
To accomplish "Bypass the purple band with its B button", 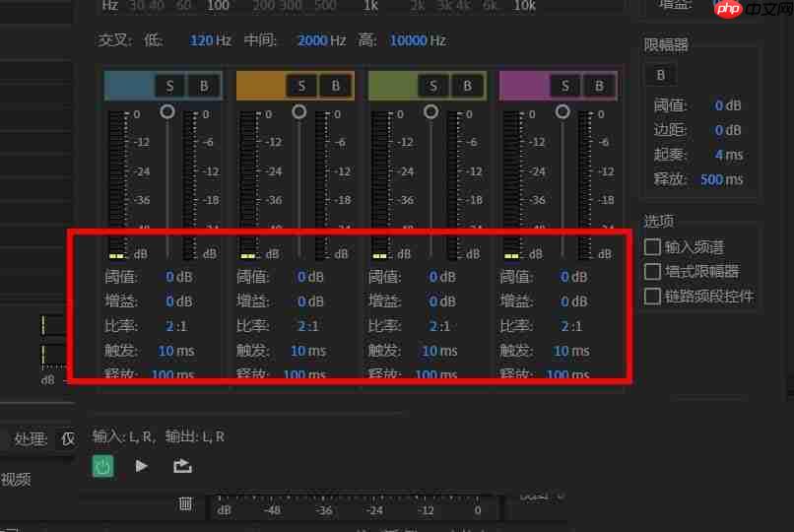I will [x=599, y=86].
